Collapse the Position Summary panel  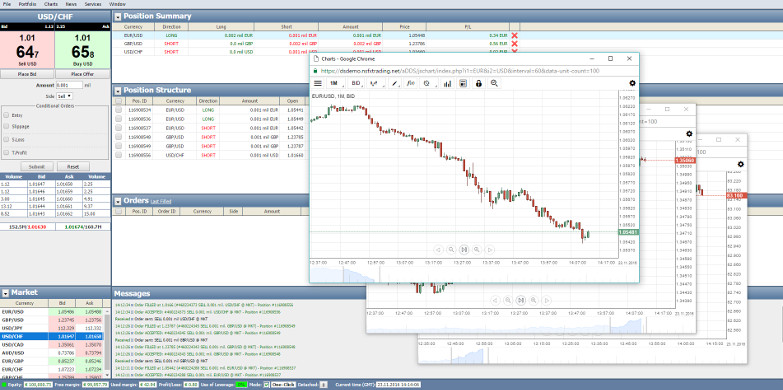[x=118, y=16]
